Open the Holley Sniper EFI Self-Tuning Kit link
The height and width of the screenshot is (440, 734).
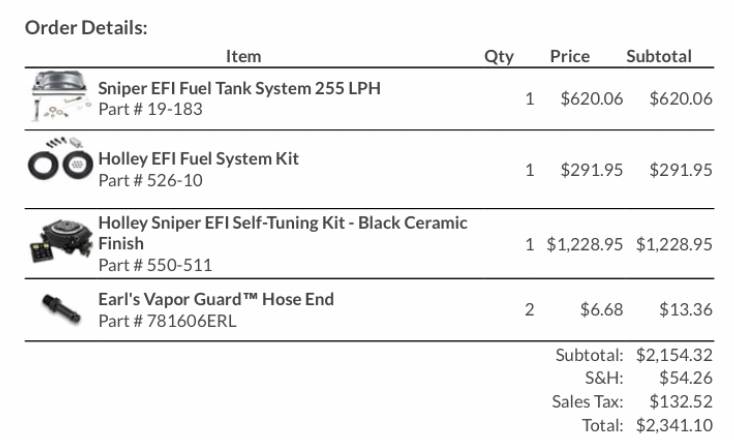click(x=283, y=233)
